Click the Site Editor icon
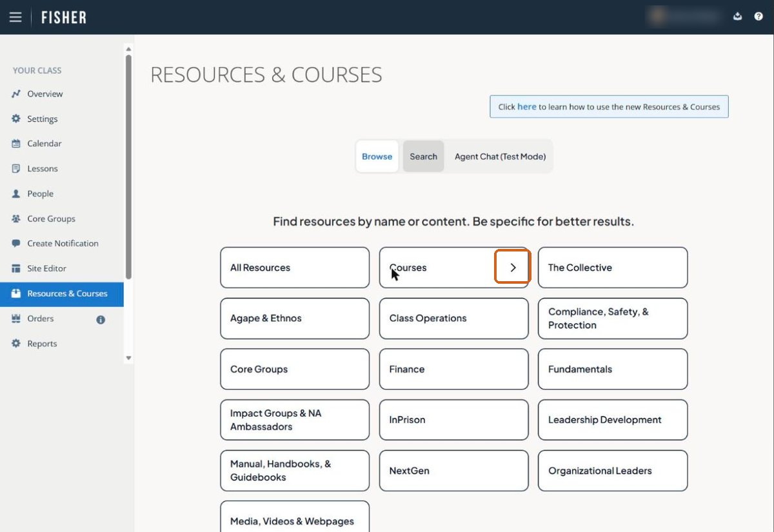Viewport: 774px width, 532px height. [16, 269]
